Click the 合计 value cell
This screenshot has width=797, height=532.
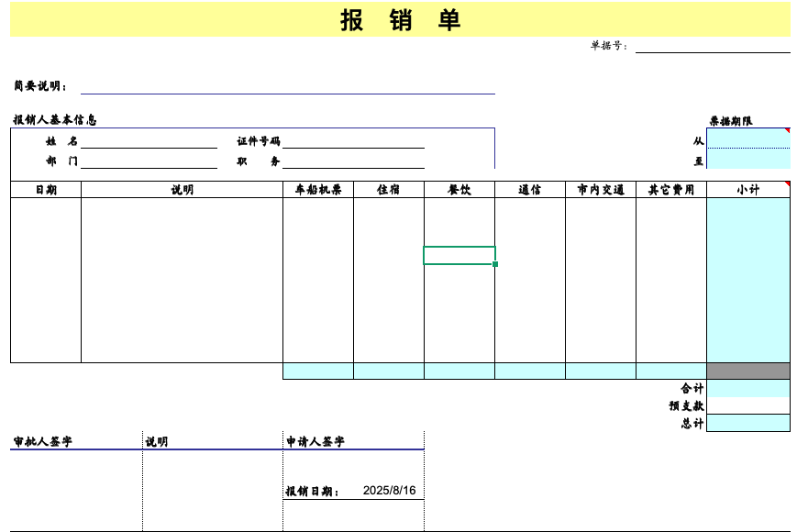click(748, 389)
